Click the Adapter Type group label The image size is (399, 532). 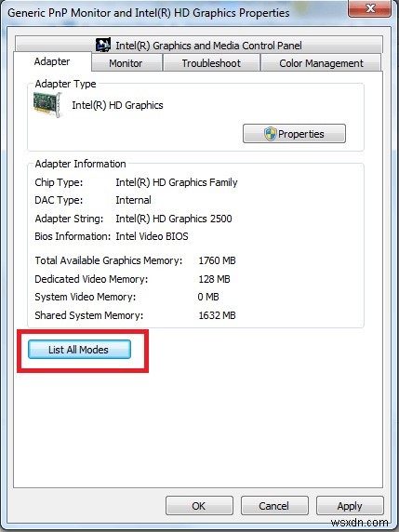(x=65, y=84)
